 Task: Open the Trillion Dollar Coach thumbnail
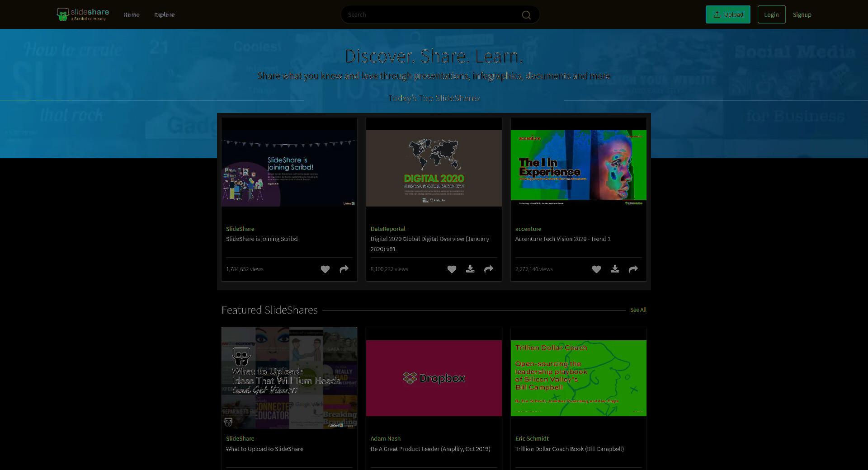[x=579, y=378]
